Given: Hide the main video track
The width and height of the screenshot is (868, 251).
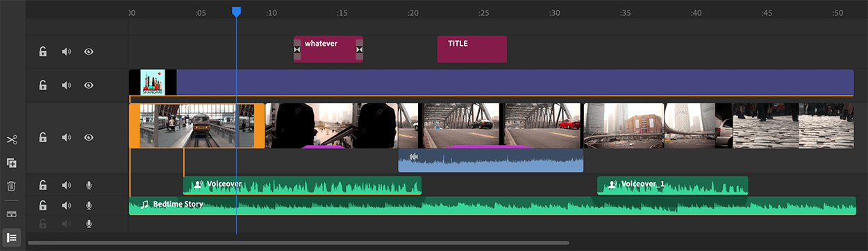Looking at the screenshot, I should coord(89,137).
